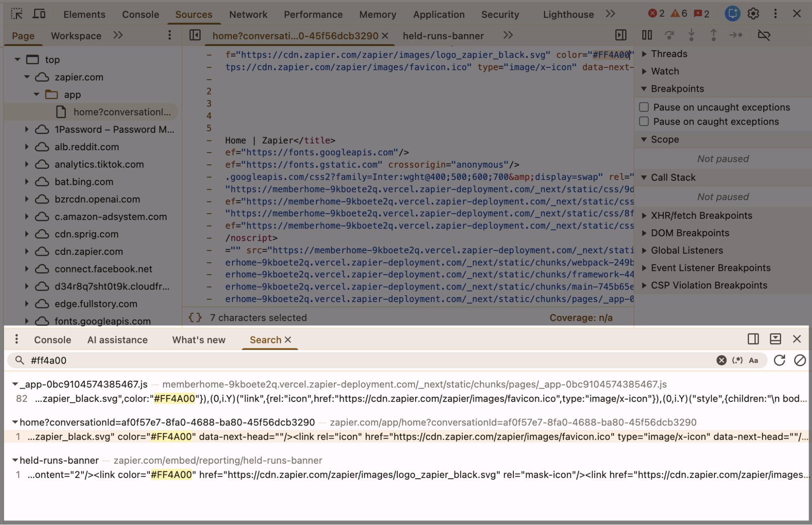Hide the debugger sidebar

click(621, 35)
